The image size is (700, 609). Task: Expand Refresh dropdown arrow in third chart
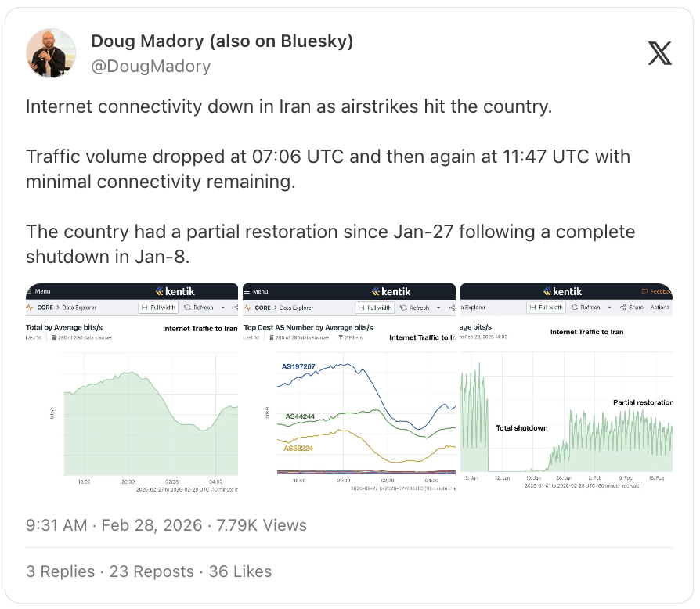point(609,308)
